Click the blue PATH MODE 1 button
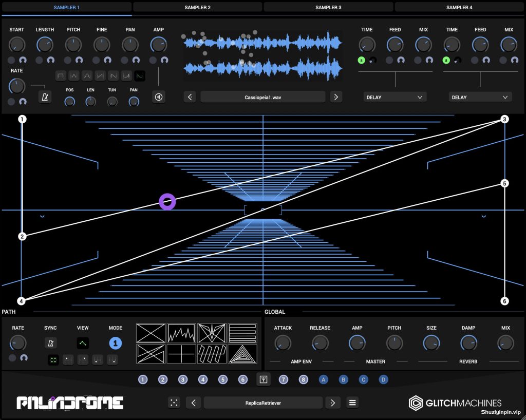 point(116,343)
